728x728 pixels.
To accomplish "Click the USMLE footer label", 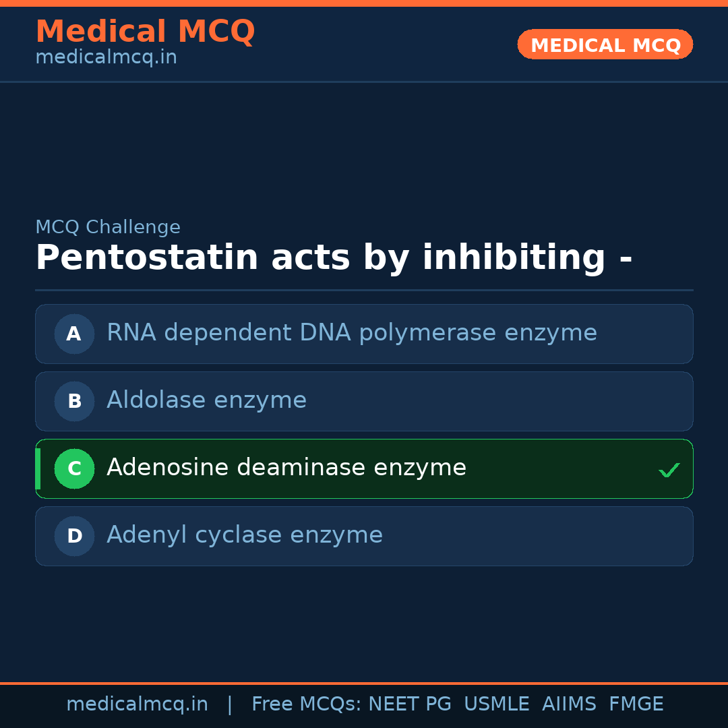I will (x=496, y=704).
